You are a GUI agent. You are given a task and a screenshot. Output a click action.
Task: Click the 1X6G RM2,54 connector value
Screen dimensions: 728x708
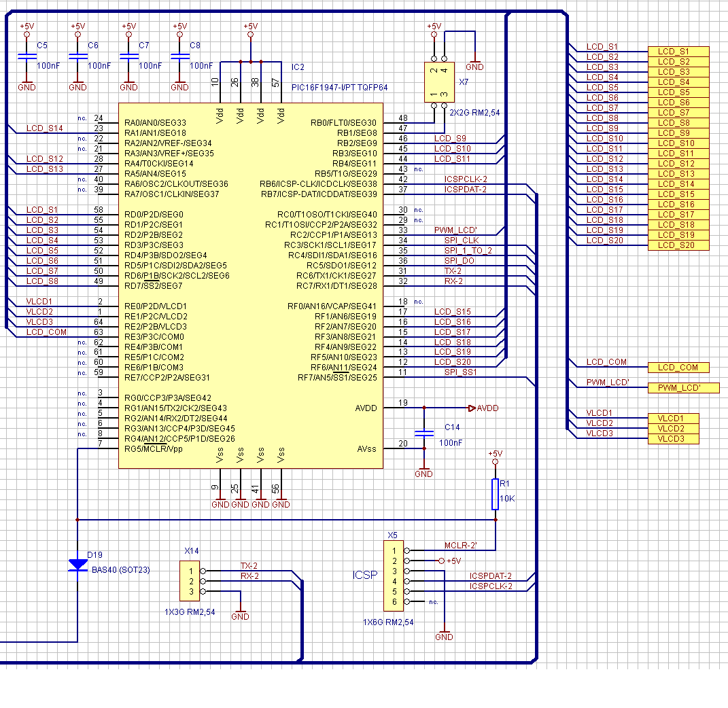tap(388, 622)
